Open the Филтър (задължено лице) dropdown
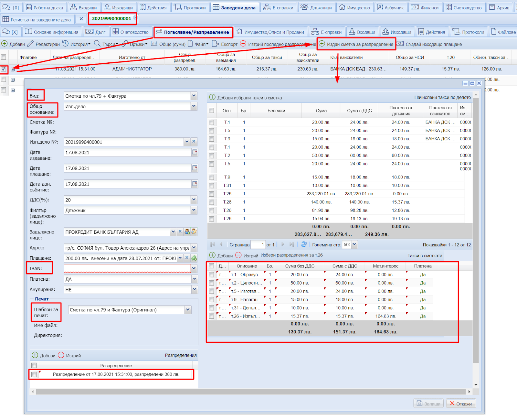Viewport: 517px width, 420px height. click(194, 210)
